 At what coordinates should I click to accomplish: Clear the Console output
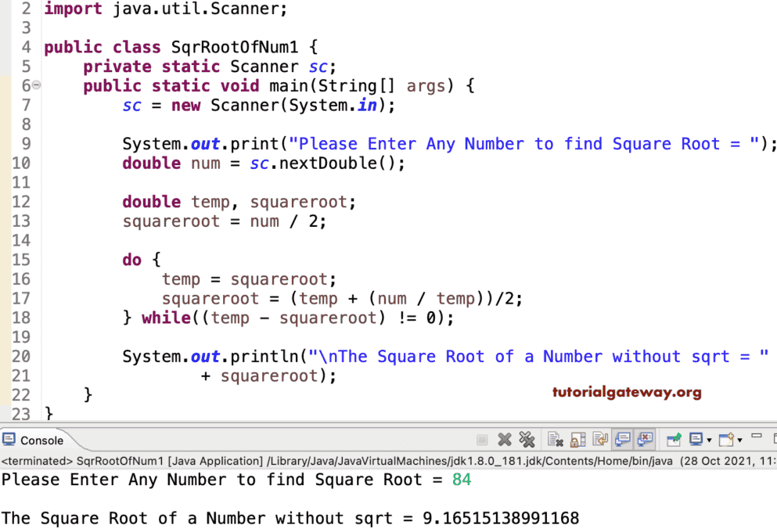coord(554,439)
